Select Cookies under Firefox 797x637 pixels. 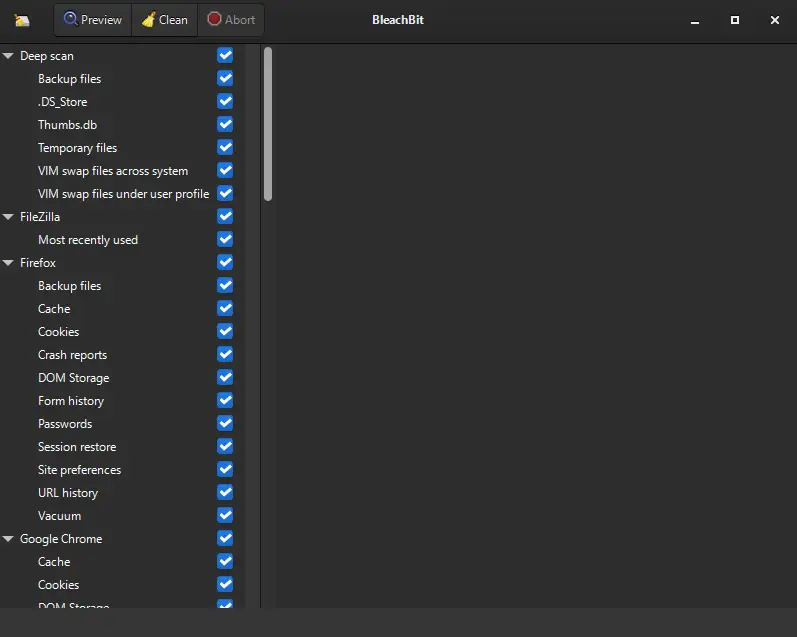tap(58, 332)
